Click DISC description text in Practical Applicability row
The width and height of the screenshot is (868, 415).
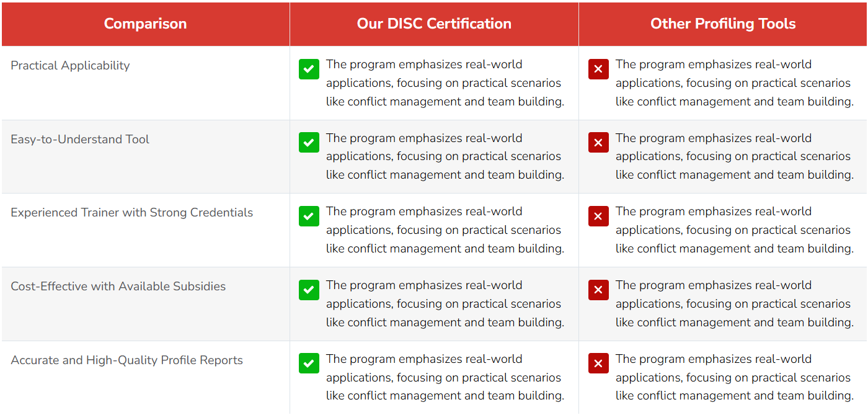(x=445, y=83)
